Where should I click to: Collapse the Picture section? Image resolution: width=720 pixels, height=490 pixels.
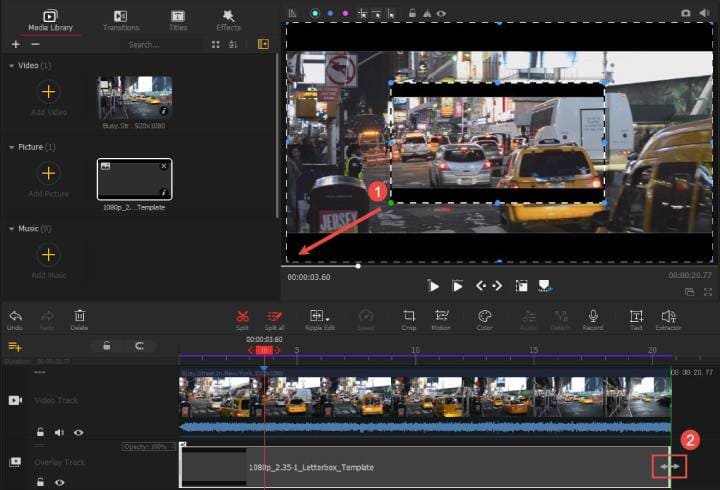pos(12,147)
